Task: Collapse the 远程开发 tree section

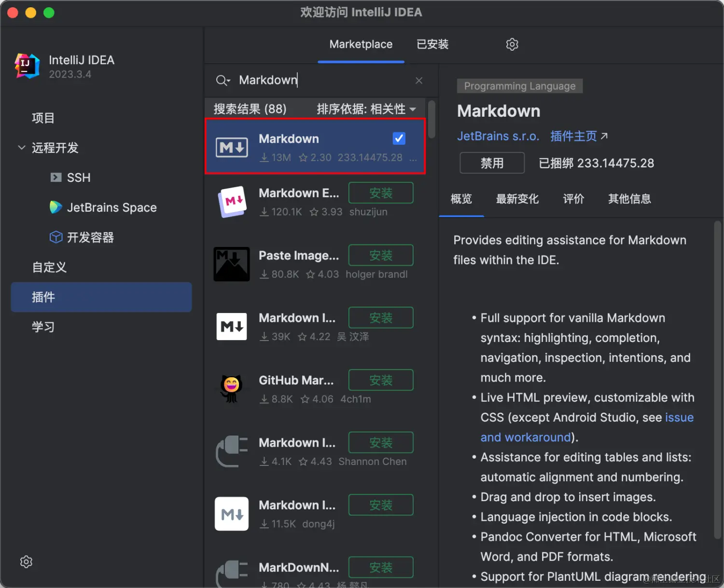Action: (22, 148)
